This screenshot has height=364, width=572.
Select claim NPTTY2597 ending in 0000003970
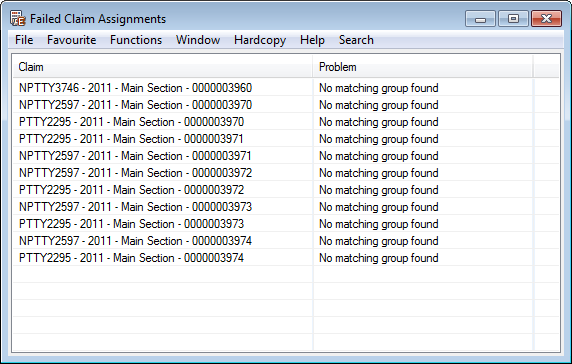tap(135, 105)
